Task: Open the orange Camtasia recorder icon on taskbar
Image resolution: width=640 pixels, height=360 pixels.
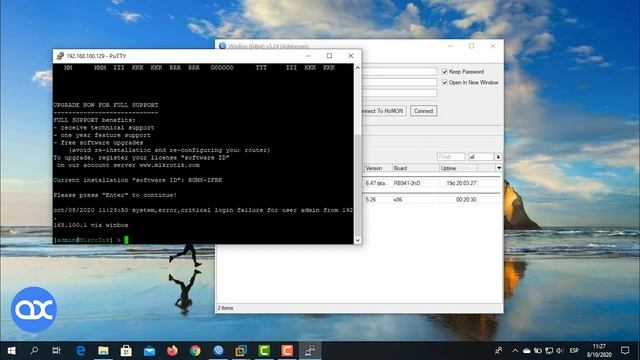Action: pyautogui.click(x=287, y=351)
